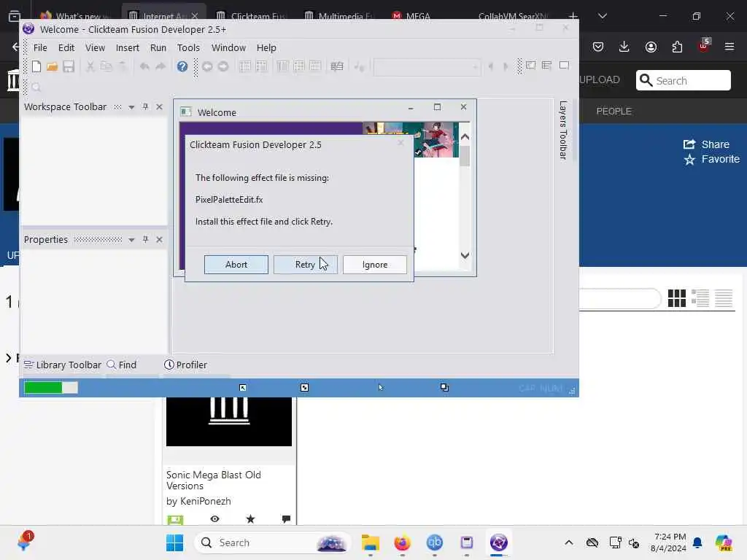Open the Help menu
The height and width of the screenshot is (560, 747).
[x=266, y=47]
